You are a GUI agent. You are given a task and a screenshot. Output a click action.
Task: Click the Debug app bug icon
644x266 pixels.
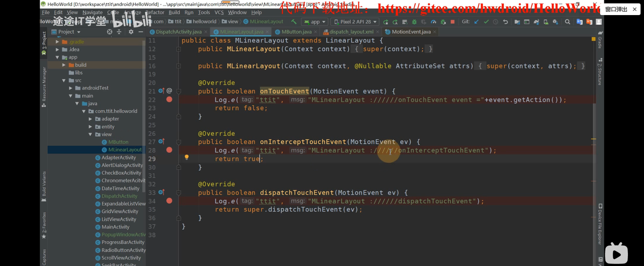click(x=414, y=22)
